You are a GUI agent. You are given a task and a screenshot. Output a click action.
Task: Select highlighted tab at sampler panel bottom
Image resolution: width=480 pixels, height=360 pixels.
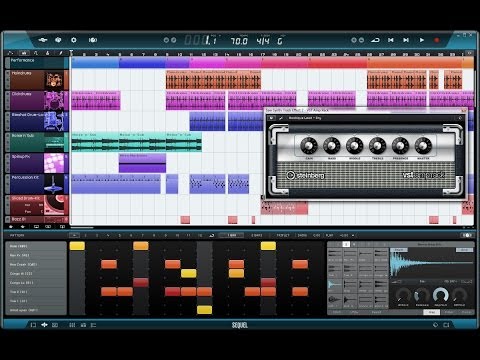431,312
